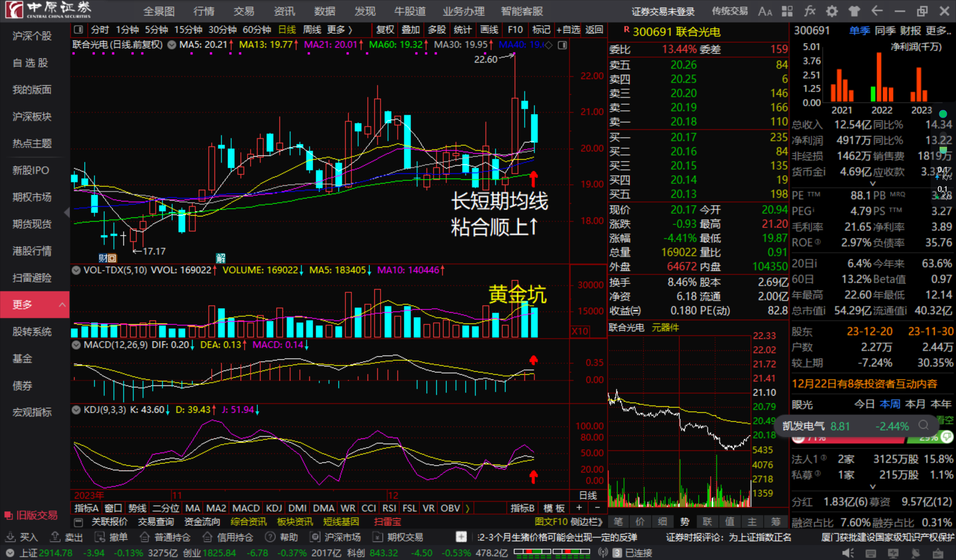Select the MACD indicator tab

point(246,508)
